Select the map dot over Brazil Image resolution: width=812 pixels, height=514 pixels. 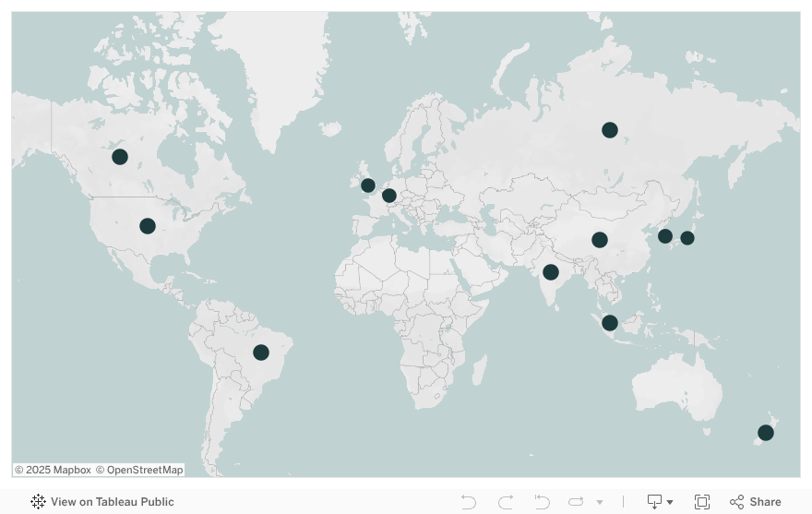pos(261,353)
